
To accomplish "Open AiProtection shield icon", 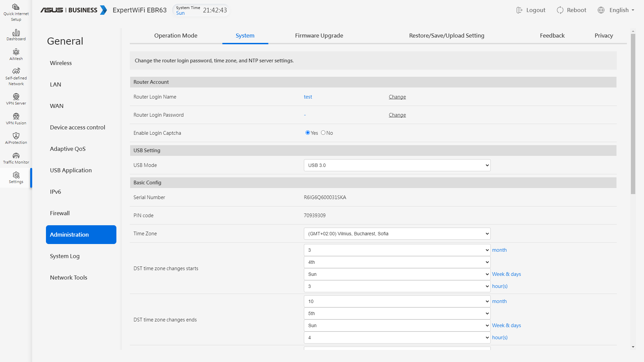I will [x=16, y=136].
